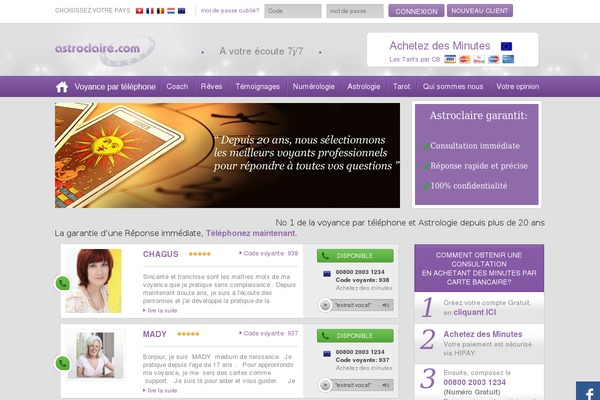Click 'Consultation immédiate' guarantee text

(475, 146)
